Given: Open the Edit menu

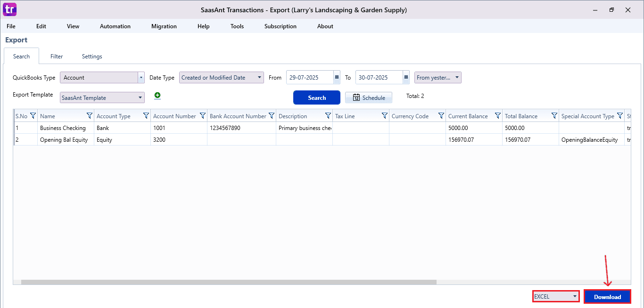Looking at the screenshot, I should pos(41,26).
